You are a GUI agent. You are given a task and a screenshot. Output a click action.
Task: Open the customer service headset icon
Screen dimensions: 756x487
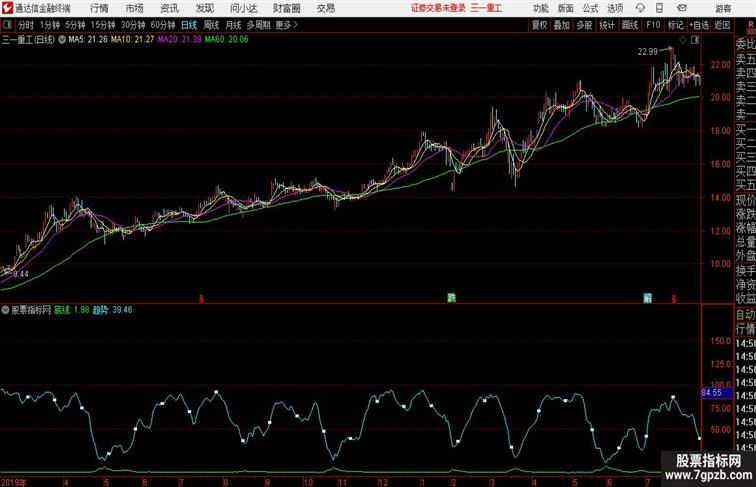[640, 8]
